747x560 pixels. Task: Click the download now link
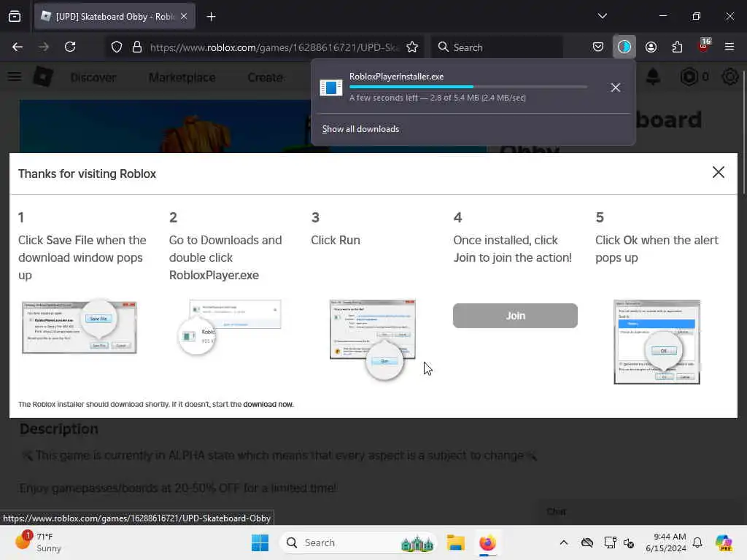click(268, 404)
